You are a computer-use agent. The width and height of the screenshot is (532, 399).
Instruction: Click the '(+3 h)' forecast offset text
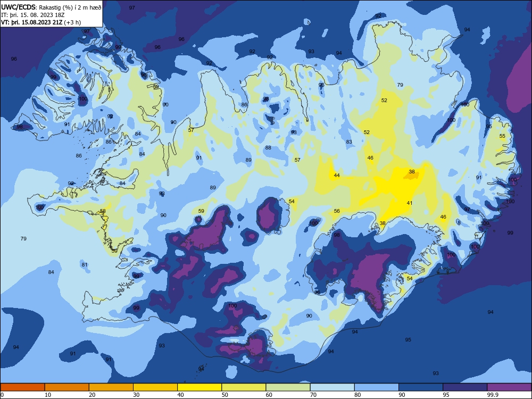point(72,22)
